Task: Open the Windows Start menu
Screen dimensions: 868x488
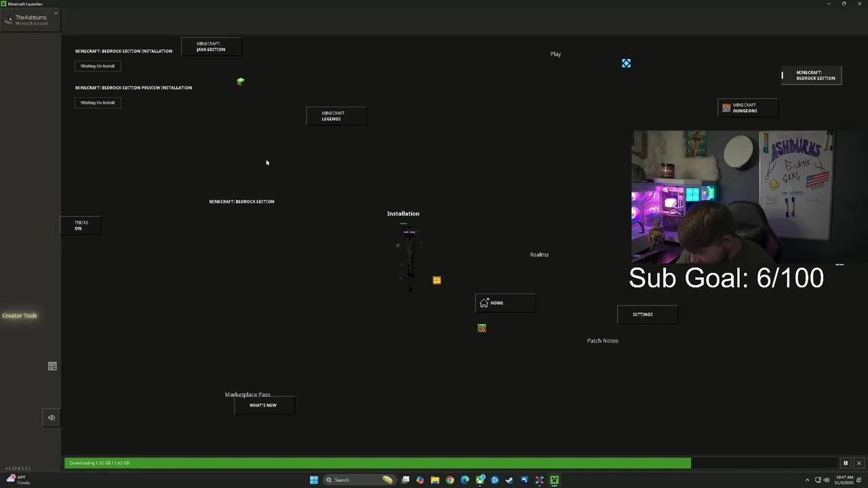Action: pos(314,480)
